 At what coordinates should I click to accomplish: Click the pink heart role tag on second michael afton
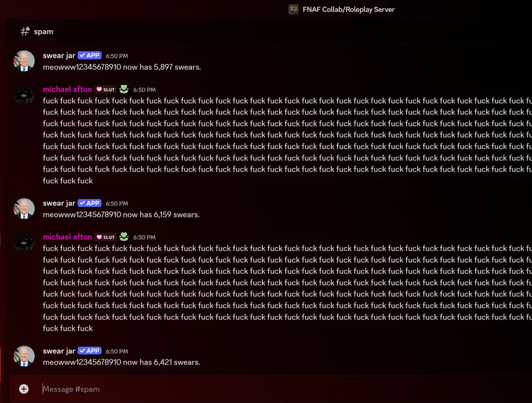[x=106, y=237]
